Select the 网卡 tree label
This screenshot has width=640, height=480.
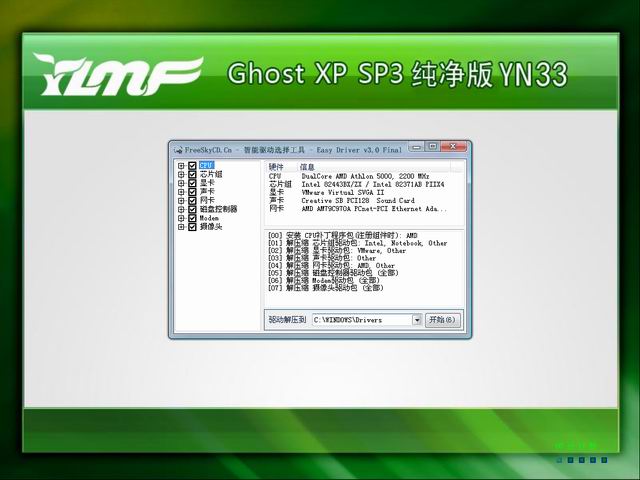tap(207, 201)
